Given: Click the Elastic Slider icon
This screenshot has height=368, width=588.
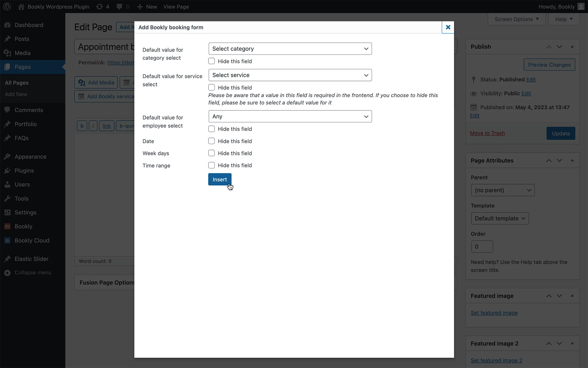Looking at the screenshot, I should point(8,259).
